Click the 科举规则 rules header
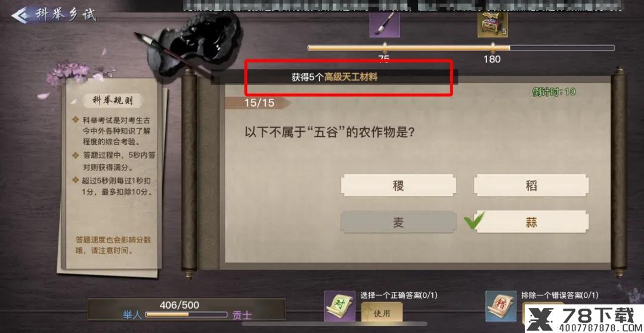Image resolution: width=644 pixels, height=333 pixels. point(112,99)
